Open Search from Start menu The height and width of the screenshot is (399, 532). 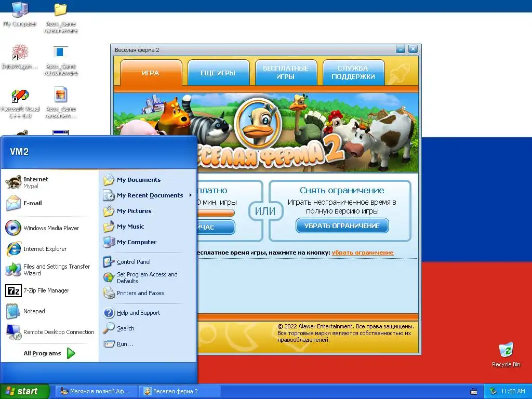tap(148, 328)
